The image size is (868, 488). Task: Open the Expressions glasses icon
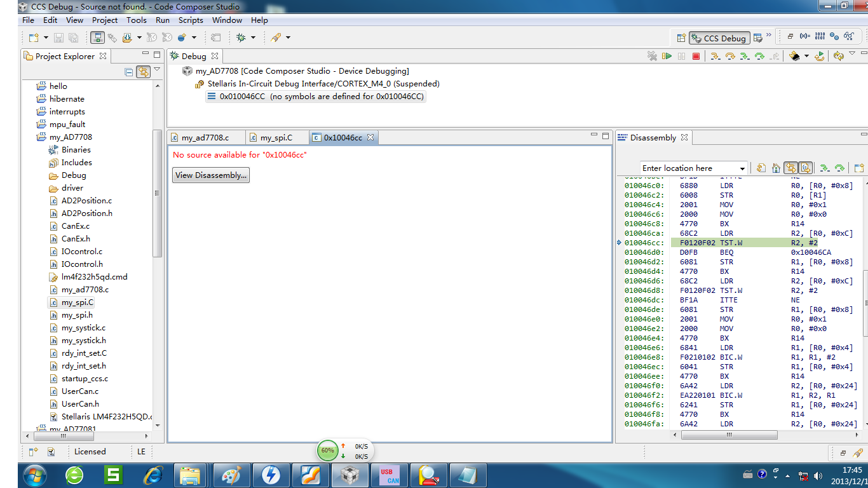[x=849, y=37]
